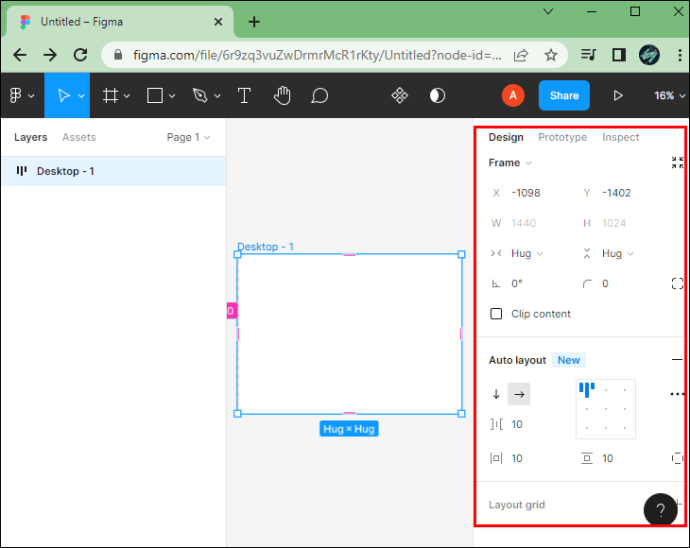
Task: Switch to the Design tab
Action: (x=506, y=137)
